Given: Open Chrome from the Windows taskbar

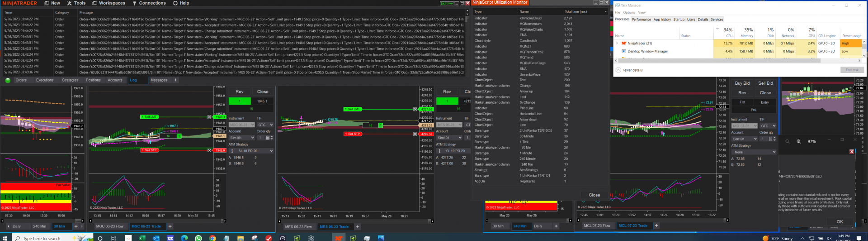Looking at the screenshot, I should click(212, 238).
